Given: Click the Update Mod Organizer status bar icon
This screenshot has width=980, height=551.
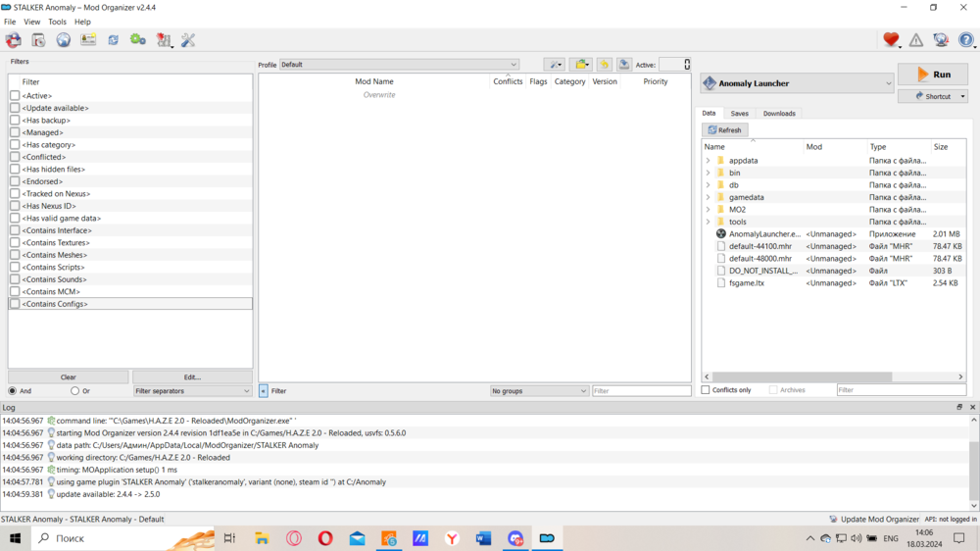Looking at the screenshot, I should click(x=833, y=519).
